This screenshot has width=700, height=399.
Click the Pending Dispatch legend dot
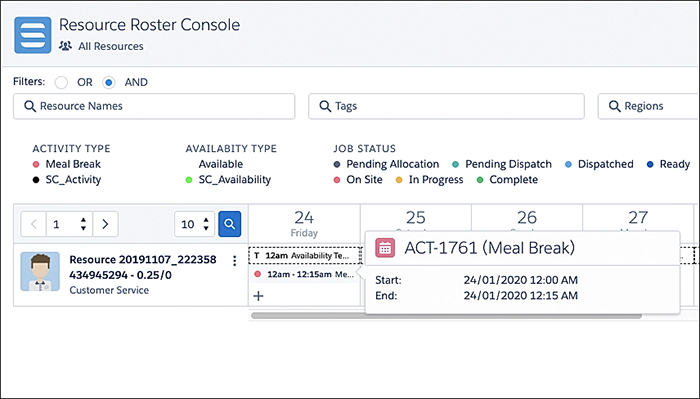click(455, 164)
